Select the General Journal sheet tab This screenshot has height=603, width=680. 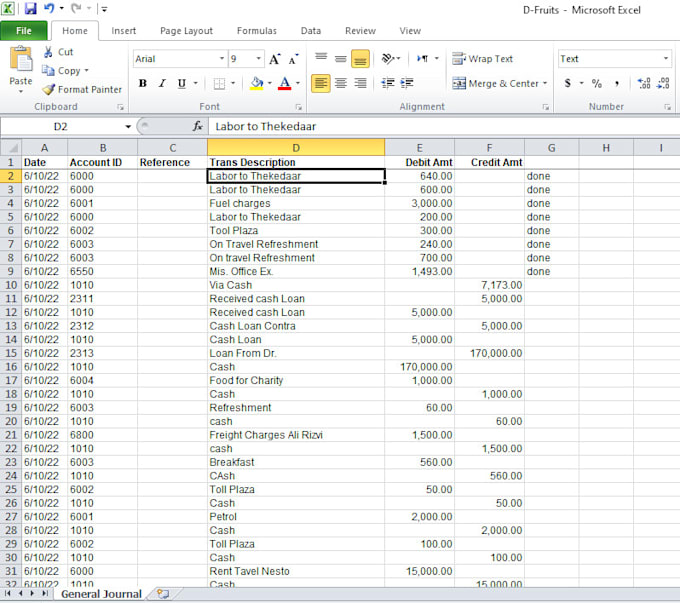(x=100, y=594)
